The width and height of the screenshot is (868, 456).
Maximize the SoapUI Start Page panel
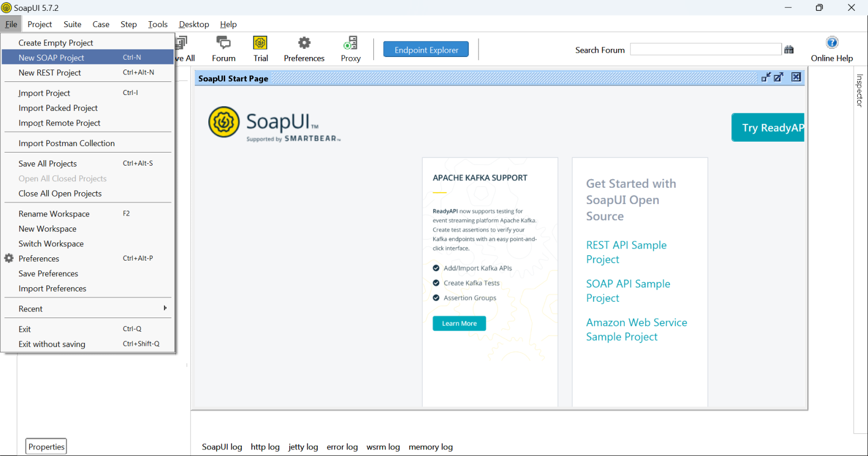[778, 77]
